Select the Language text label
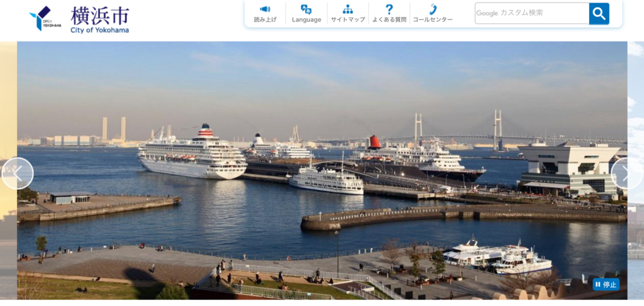The height and width of the screenshot is (306, 644). [306, 19]
